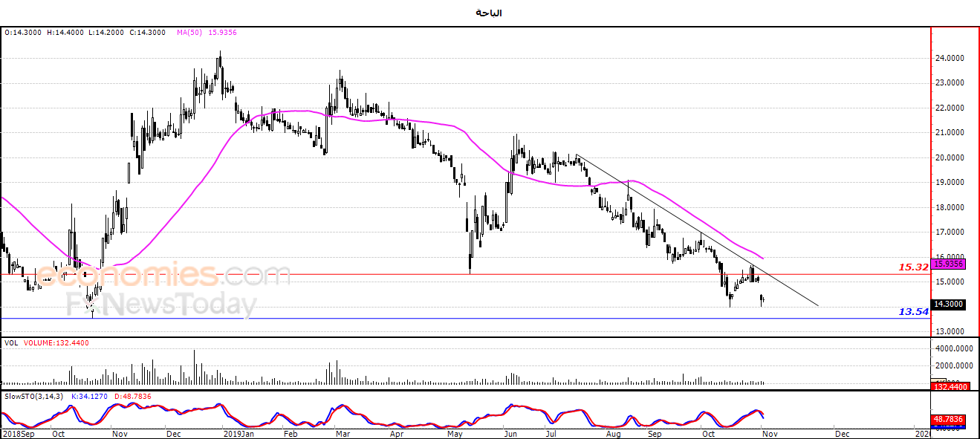Select the "VOLUME:132.4400" readout

56,343
